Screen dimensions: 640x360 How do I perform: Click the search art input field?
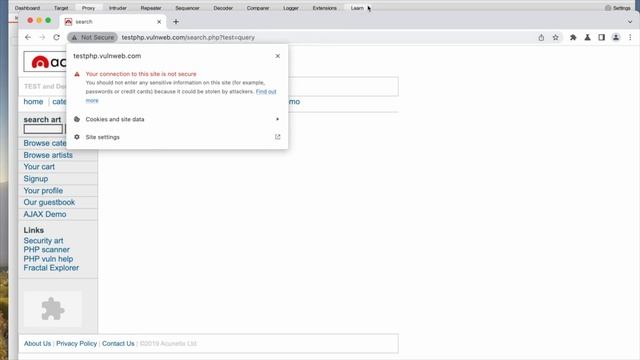pyautogui.click(x=43, y=129)
